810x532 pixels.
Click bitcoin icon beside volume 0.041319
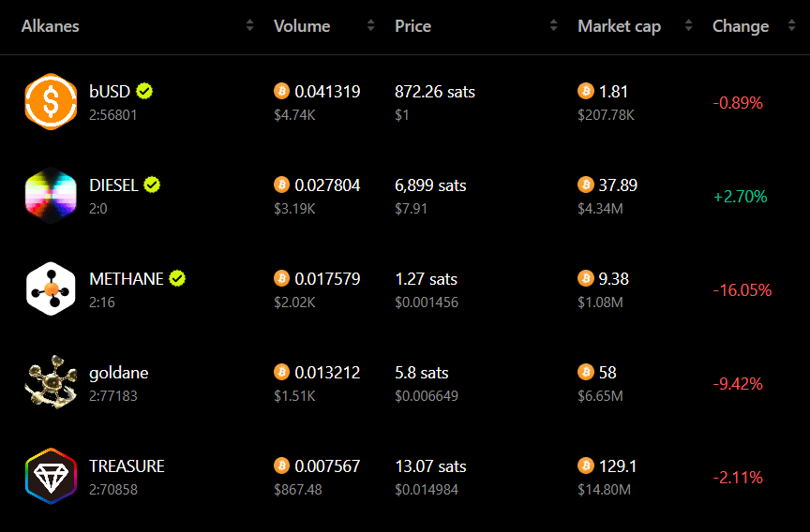point(281,92)
